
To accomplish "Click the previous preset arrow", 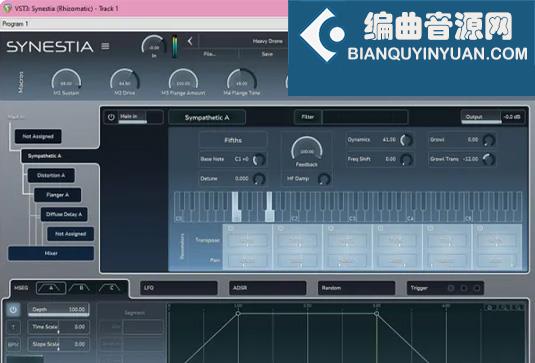I will (x=190, y=41).
